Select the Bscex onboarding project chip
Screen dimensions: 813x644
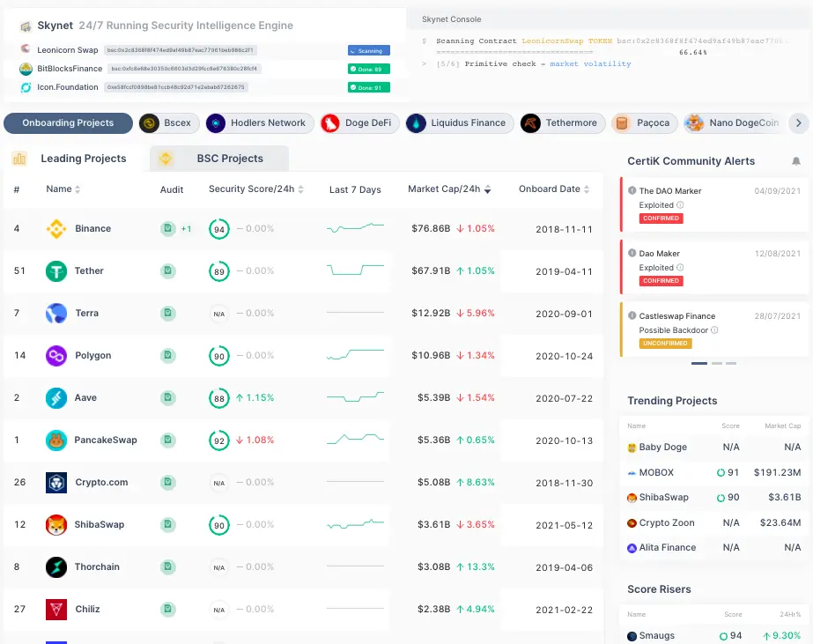click(x=169, y=123)
